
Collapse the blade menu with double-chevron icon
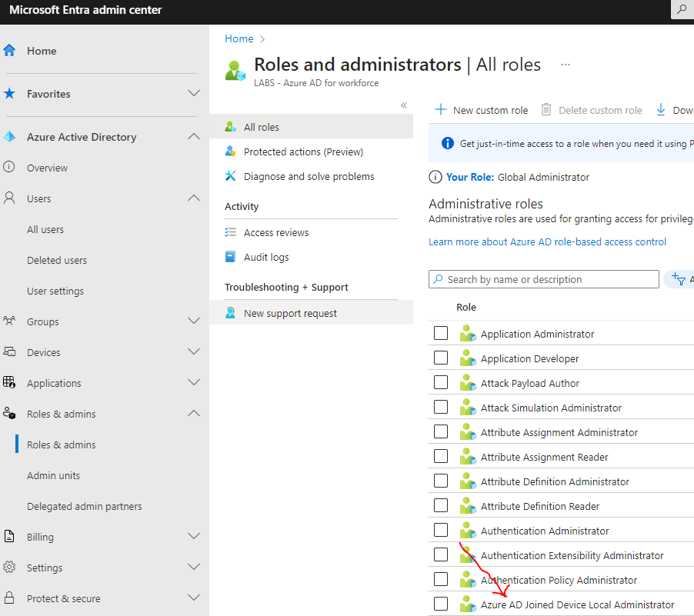(x=404, y=105)
